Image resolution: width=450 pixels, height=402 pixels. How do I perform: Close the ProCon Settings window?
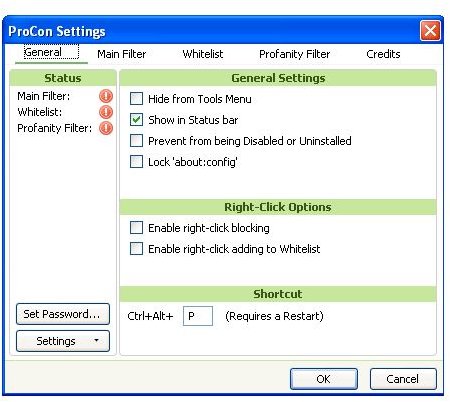click(x=430, y=31)
